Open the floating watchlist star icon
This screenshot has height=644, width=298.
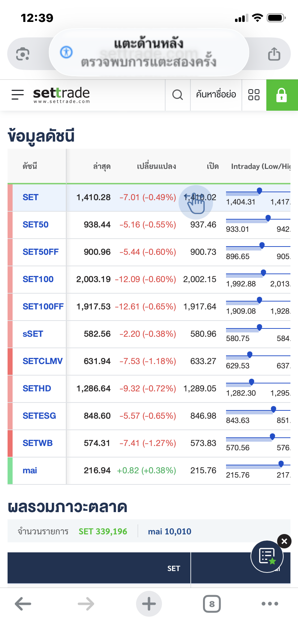click(x=267, y=556)
